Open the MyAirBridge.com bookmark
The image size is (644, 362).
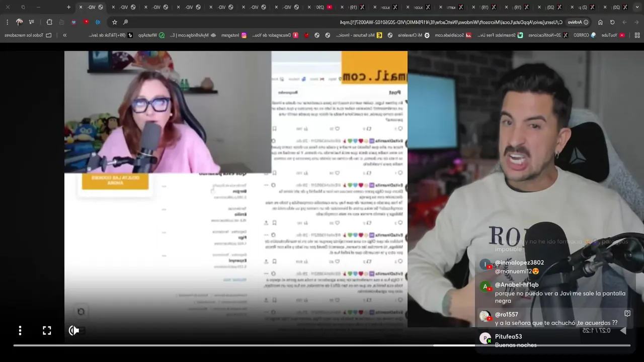pos(192,35)
